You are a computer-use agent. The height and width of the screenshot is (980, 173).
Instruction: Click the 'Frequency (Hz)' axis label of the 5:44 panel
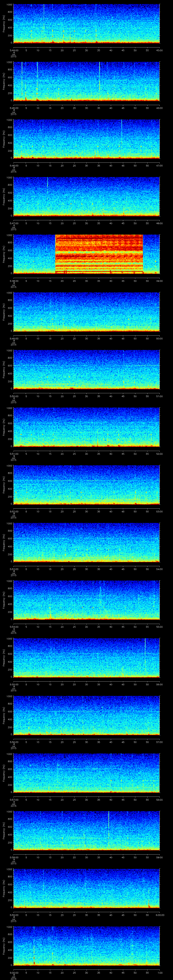pyautogui.click(x=4, y=24)
